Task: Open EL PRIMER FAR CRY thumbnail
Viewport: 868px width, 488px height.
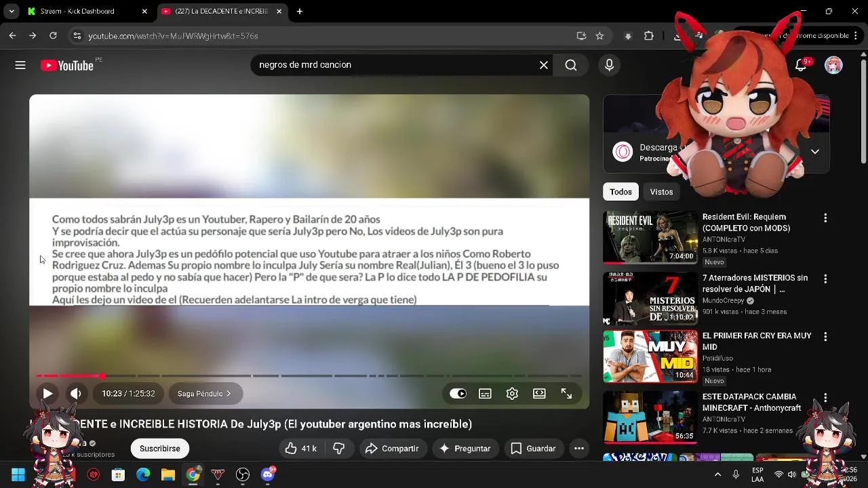Action: point(650,357)
